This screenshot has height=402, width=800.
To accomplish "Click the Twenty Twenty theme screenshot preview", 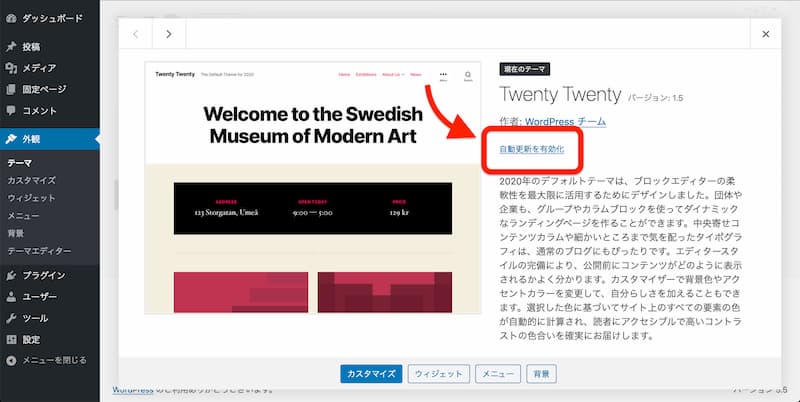I will point(313,188).
